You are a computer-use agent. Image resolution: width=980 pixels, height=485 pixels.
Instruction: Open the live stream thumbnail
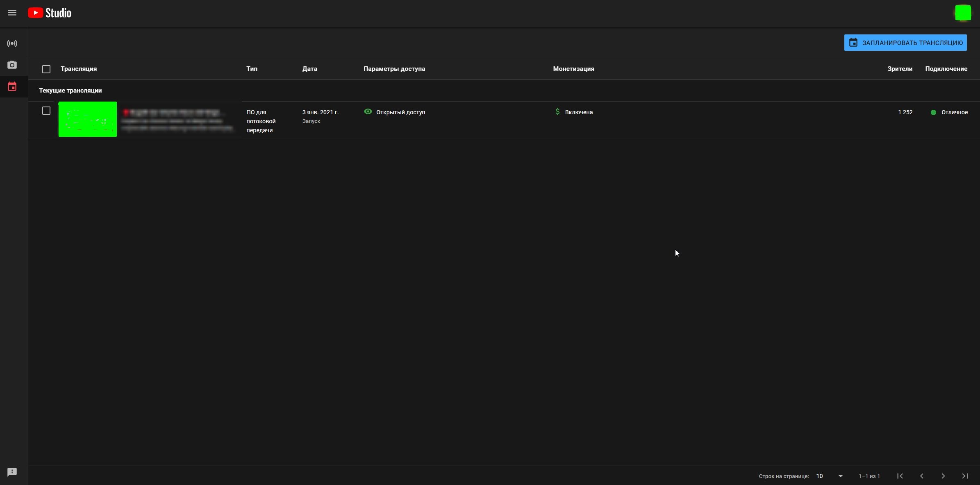[x=88, y=119]
